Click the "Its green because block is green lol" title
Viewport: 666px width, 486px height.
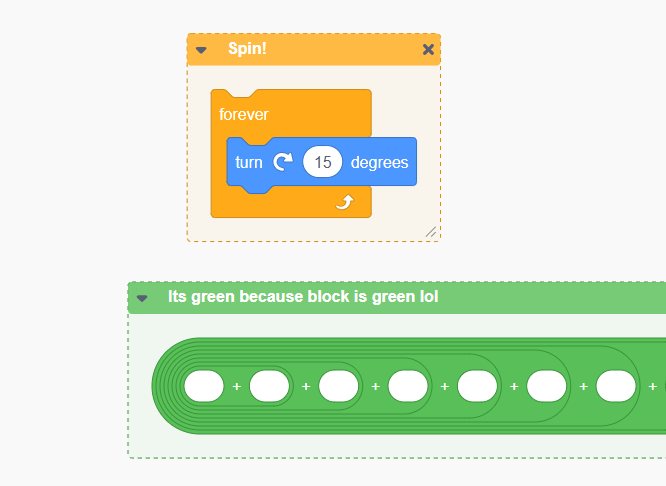tap(302, 297)
